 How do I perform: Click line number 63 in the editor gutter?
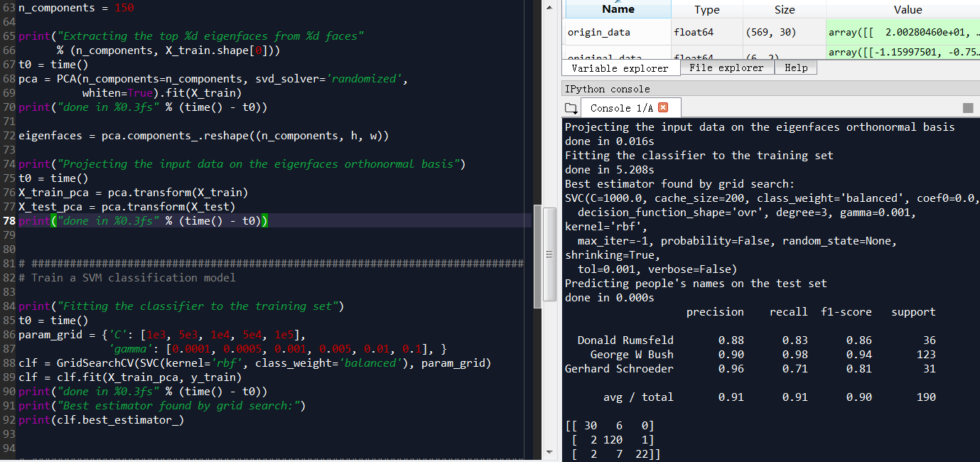coord(8,8)
